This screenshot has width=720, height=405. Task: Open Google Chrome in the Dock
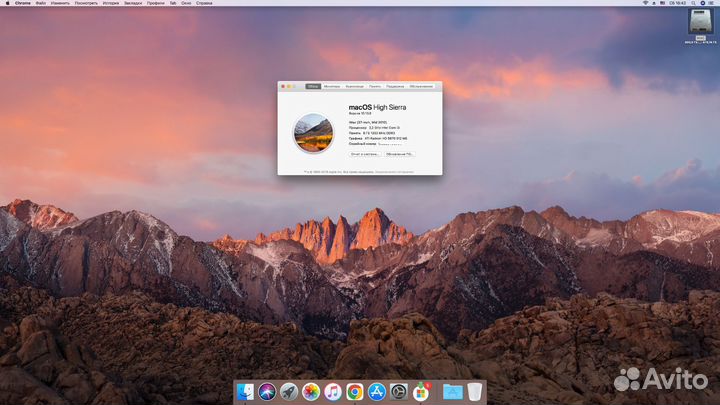point(355,392)
